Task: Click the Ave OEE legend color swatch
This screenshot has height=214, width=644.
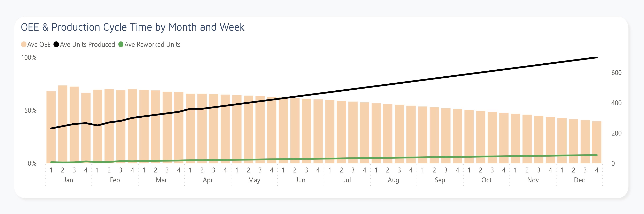Action: tap(24, 45)
